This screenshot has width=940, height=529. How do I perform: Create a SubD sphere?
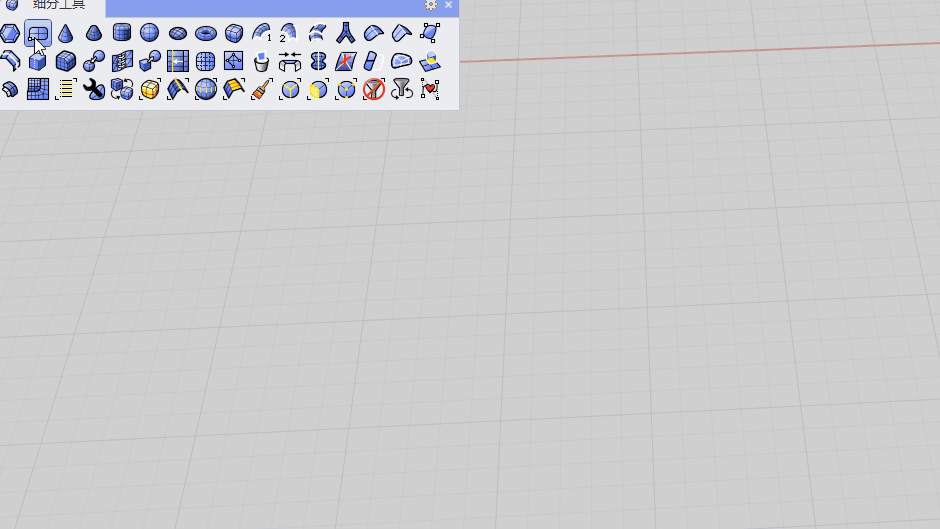coord(149,33)
